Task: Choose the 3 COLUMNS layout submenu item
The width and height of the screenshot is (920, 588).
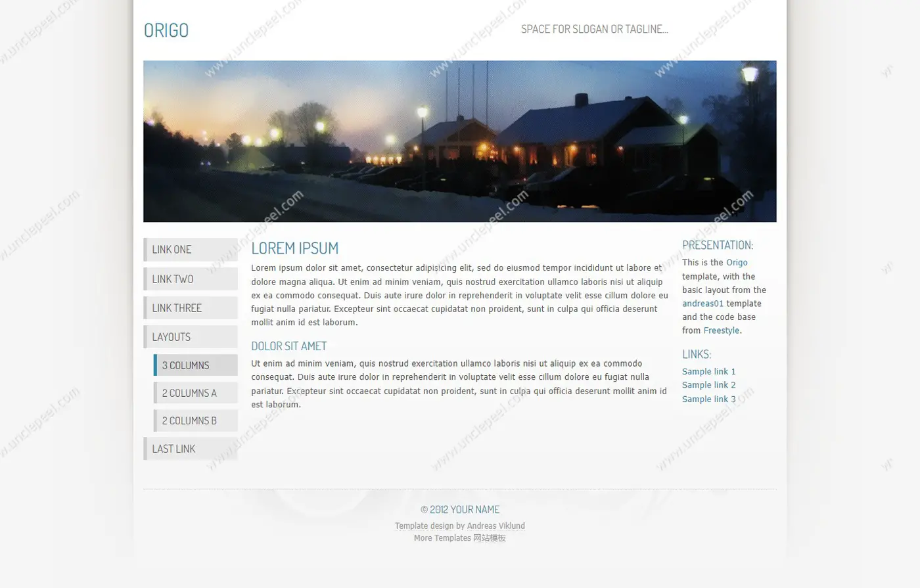Action: [196, 365]
